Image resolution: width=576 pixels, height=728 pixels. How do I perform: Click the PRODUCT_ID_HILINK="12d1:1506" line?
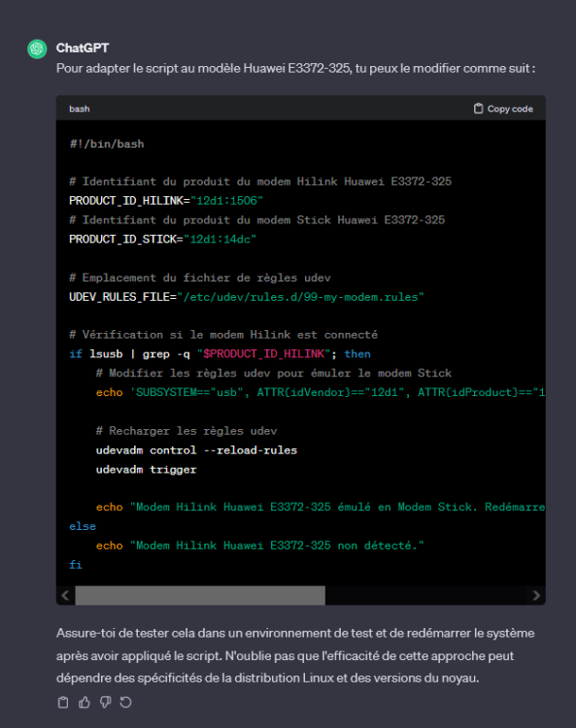(x=166, y=201)
